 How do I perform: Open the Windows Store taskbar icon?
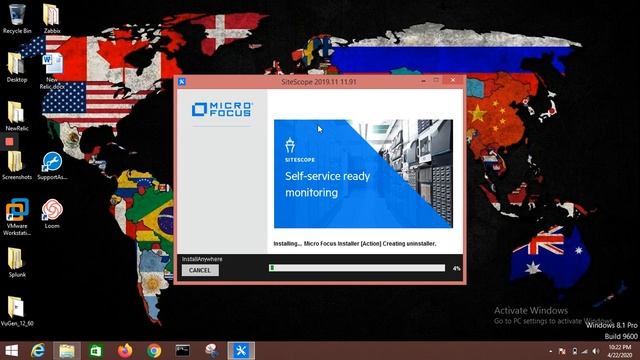(96, 351)
